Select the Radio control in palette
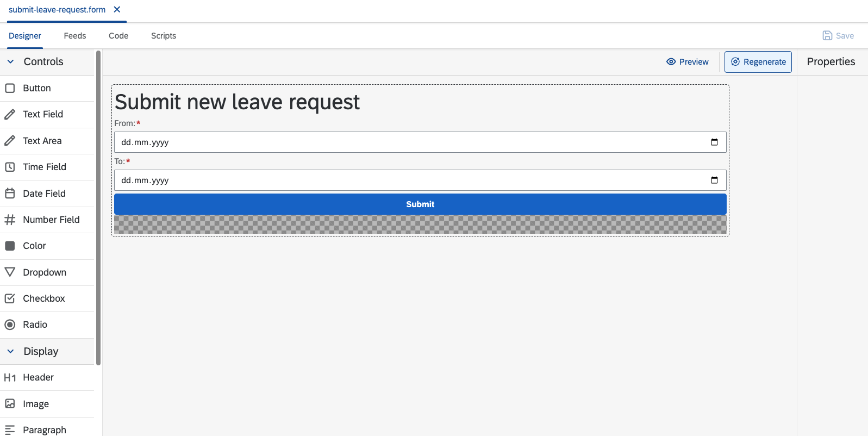The width and height of the screenshot is (868, 436). [47, 325]
